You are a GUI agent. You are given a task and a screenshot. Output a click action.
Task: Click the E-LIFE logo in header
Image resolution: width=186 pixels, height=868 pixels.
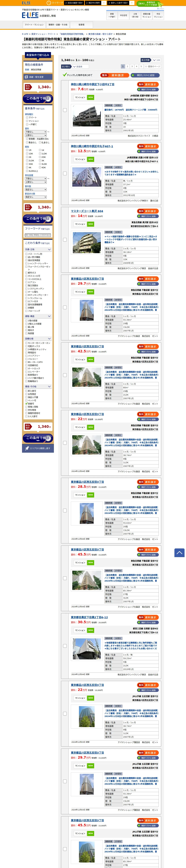click(x=30, y=15)
